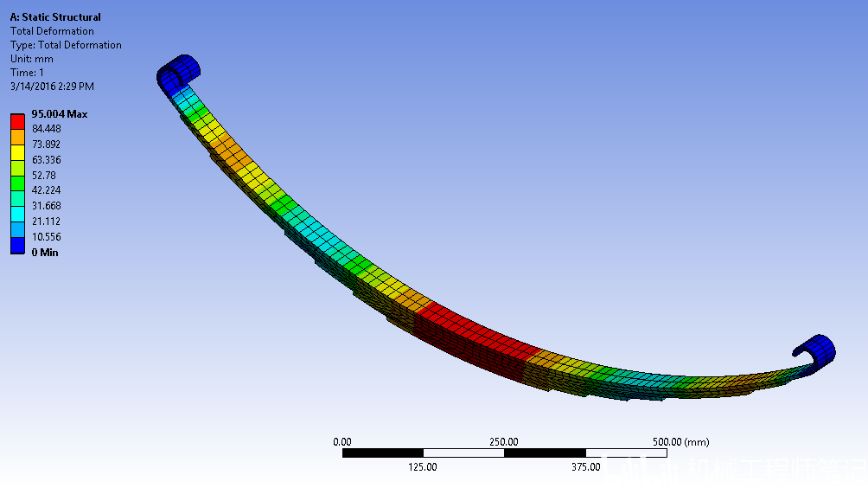This screenshot has width=868, height=488.
Task: Click the A: Static Structural title text
Action: (55, 17)
